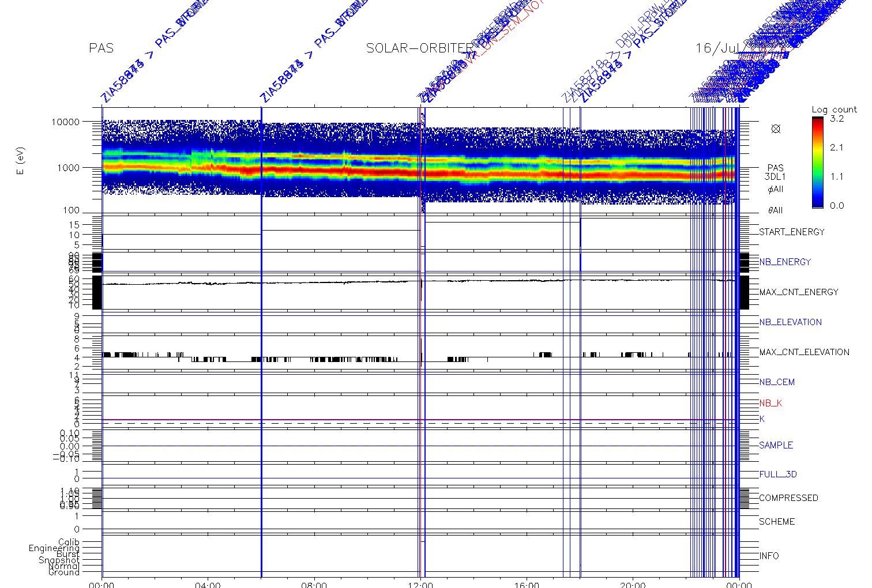Viewport: 872px width, 588px height.
Task: Select the blue NB_ELEVATION panel label
Action: point(790,322)
